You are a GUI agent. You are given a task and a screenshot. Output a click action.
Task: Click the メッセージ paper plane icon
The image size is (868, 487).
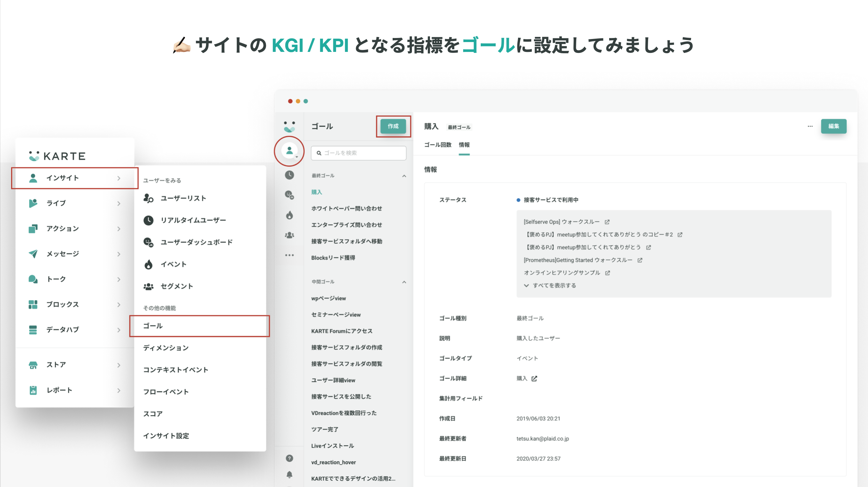point(33,254)
